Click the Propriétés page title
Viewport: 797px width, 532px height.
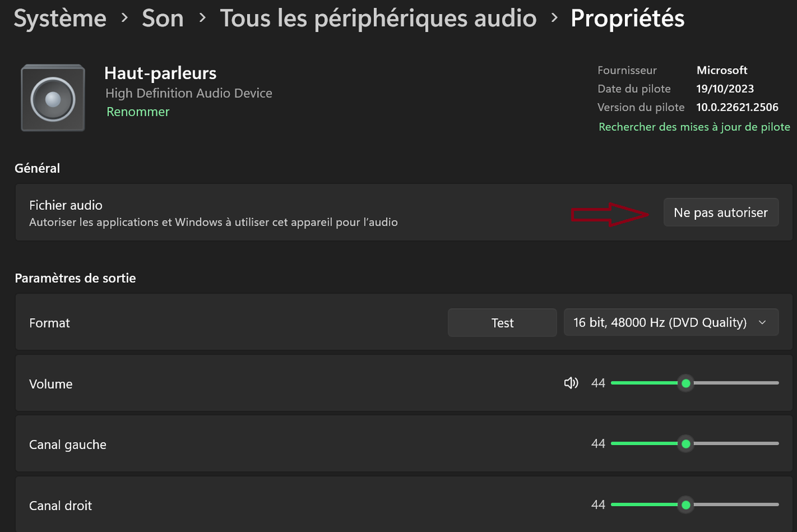(627, 19)
